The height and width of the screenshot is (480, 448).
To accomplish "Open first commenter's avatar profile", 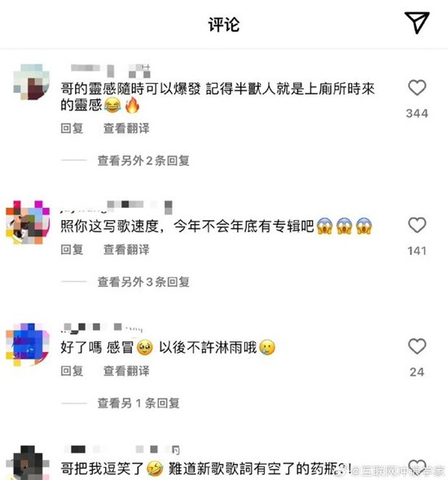I will click(x=31, y=81).
